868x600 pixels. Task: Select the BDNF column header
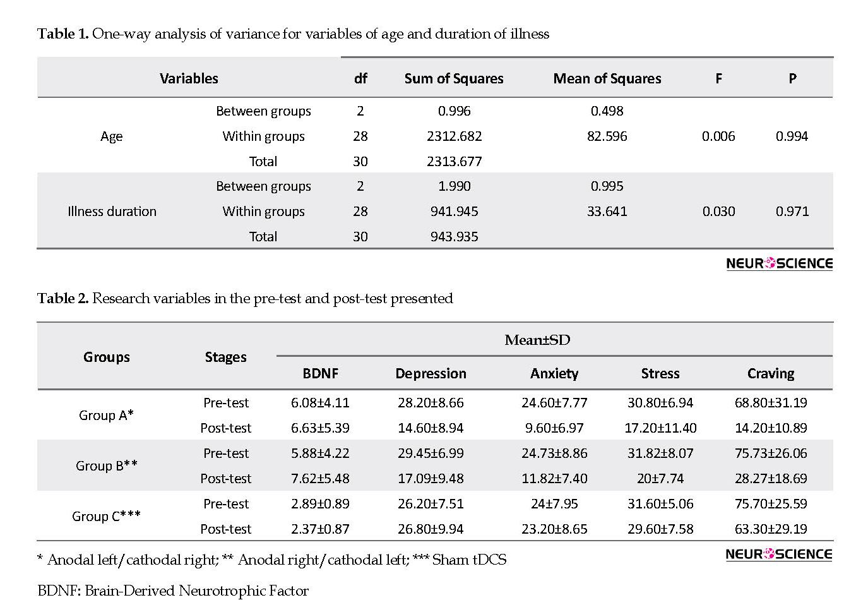(x=321, y=373)
